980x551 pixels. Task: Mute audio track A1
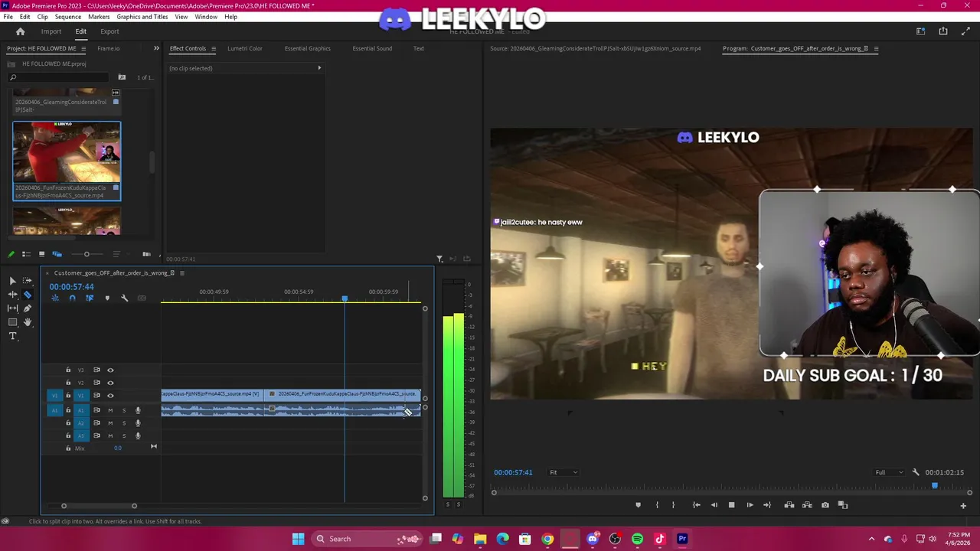click(110, 410)
